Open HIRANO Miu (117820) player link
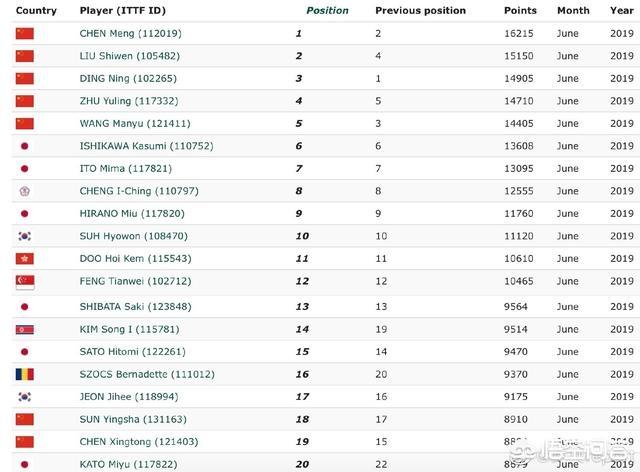Image resolution: width=640 pixels, height=472 pixels. point(132,214)
